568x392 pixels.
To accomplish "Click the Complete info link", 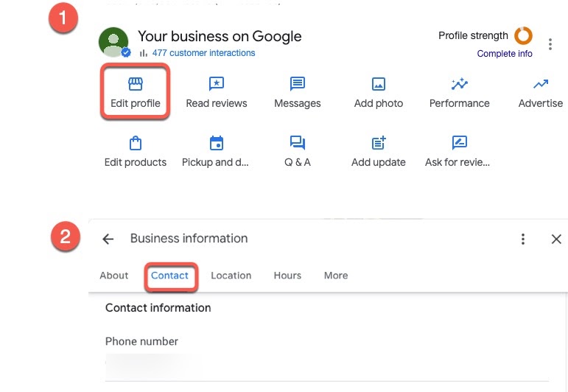I will [x=505, y=54].
